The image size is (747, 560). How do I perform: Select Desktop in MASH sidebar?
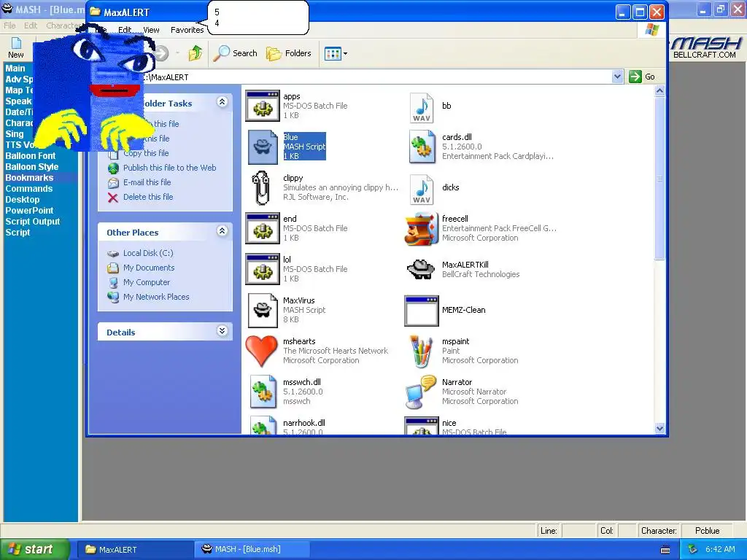point(23,200)
